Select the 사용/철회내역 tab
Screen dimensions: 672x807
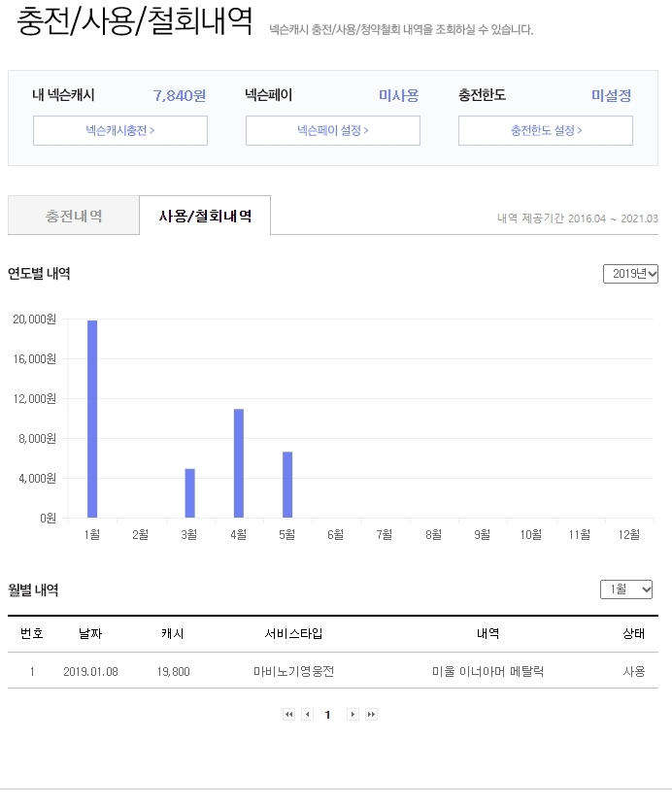pos(205,216)
